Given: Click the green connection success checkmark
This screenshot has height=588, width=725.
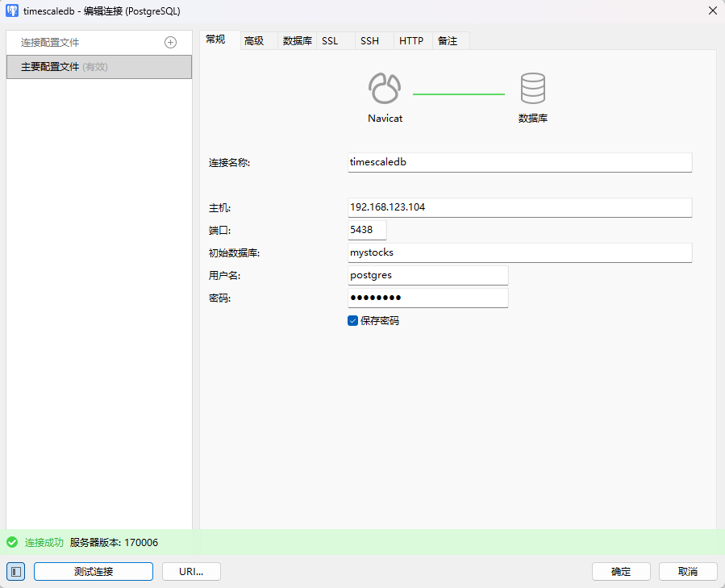Looking at the screenshot, I should coord(12,542).
